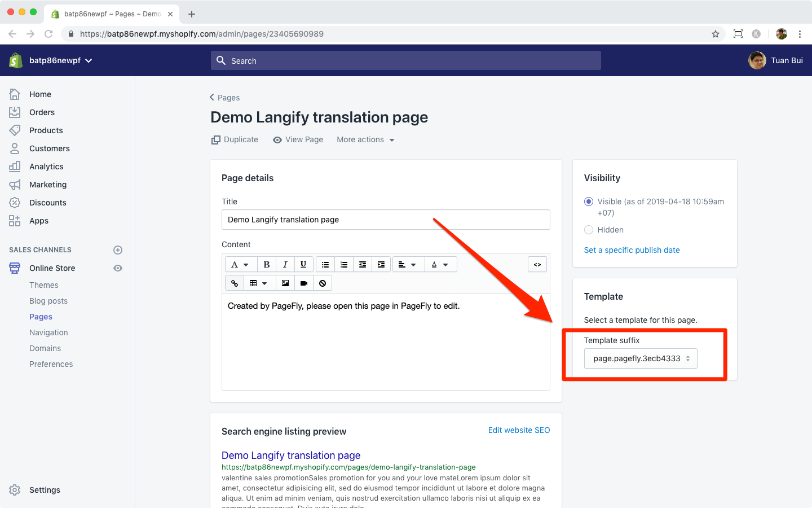
Task: Click the Shopify logo icon
Action: pos(16,60)
